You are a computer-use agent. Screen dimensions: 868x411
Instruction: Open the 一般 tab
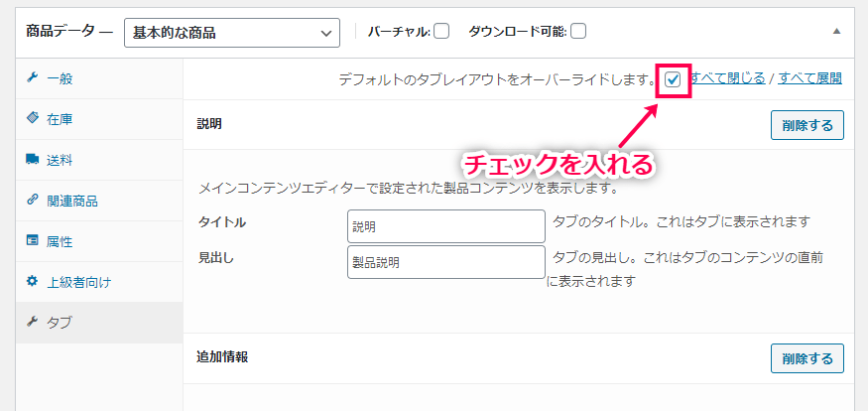tap(99, 78)
